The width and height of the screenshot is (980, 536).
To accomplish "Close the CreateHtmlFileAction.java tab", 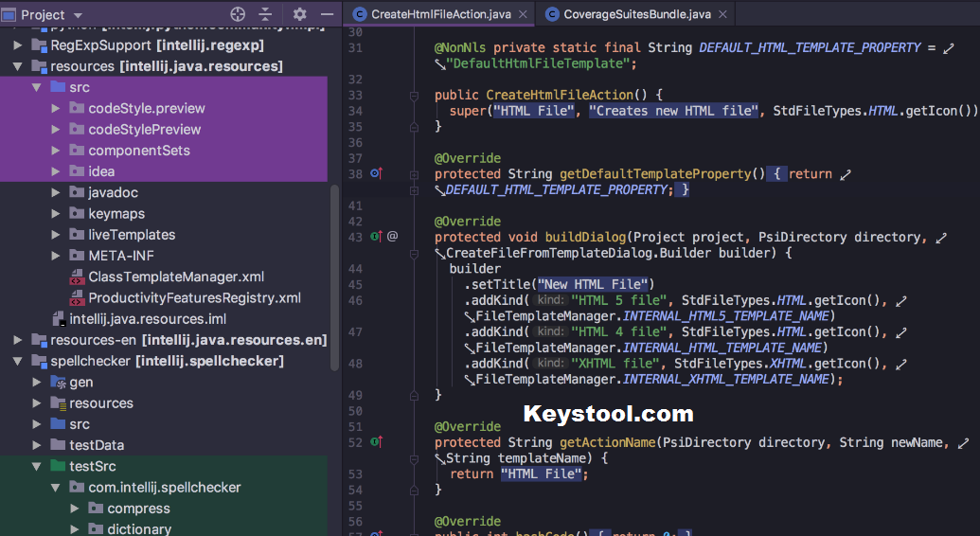I will (523, 14).
